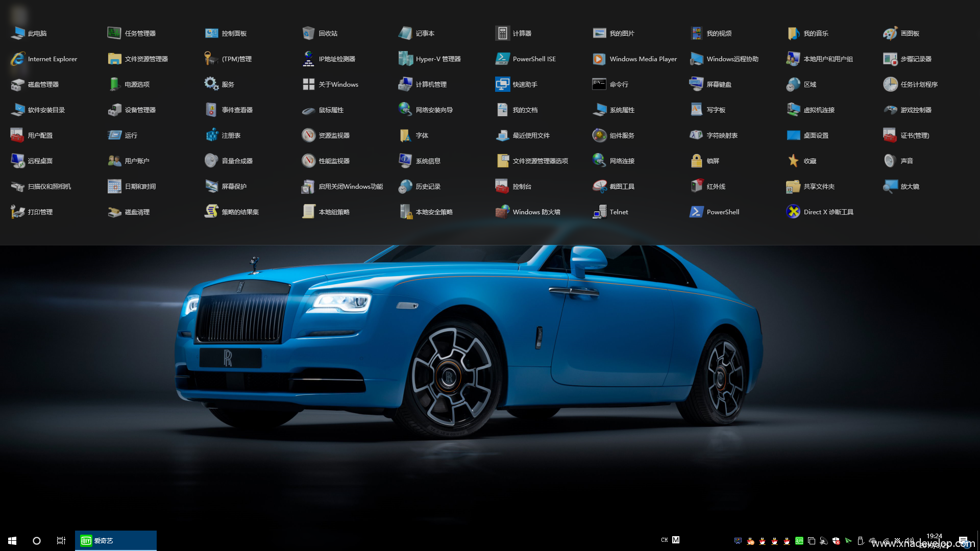
Task: Open the Direct X 诊断工具 icon
Action: tap(793, 212)
